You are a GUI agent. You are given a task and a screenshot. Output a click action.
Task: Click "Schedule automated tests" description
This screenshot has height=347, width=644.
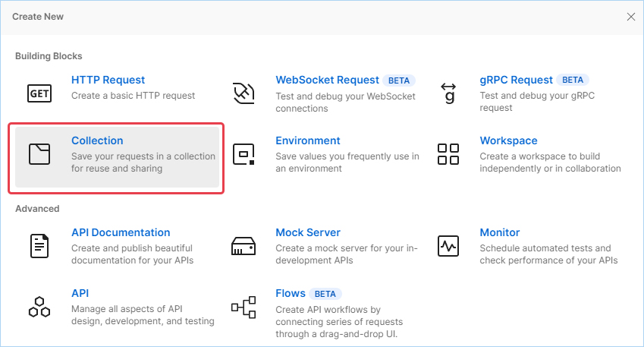tap(548, 254)
